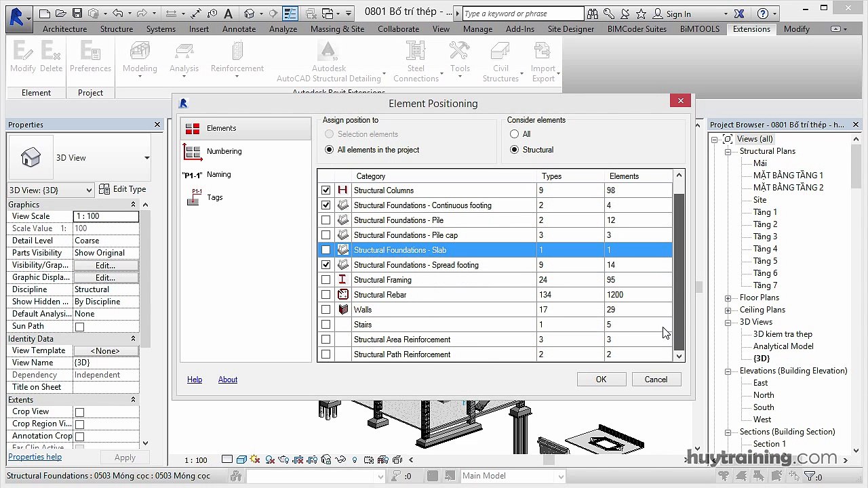Collapse the Identity Data section in Properties
Screen dimensions: 868x488
[133, 339]
